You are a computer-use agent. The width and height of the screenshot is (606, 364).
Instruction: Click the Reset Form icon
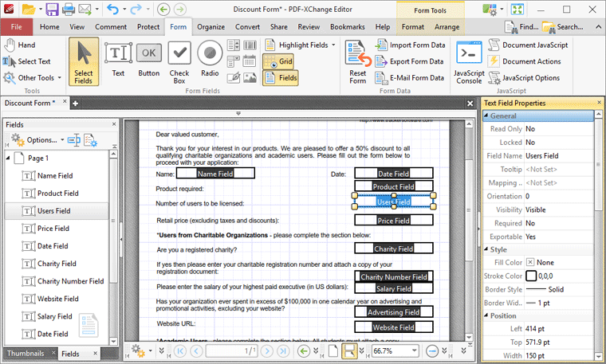click(358, 62)
